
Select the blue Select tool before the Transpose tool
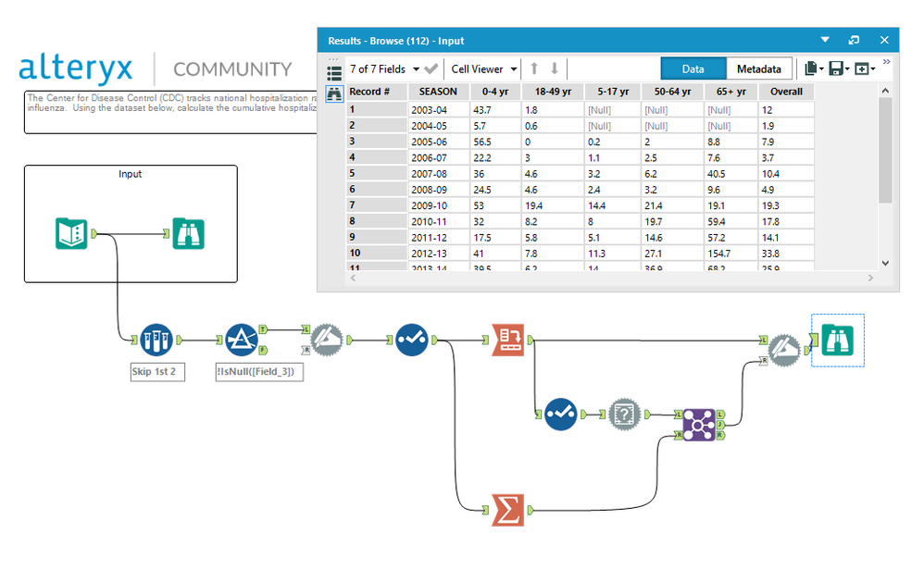[412, 340]
